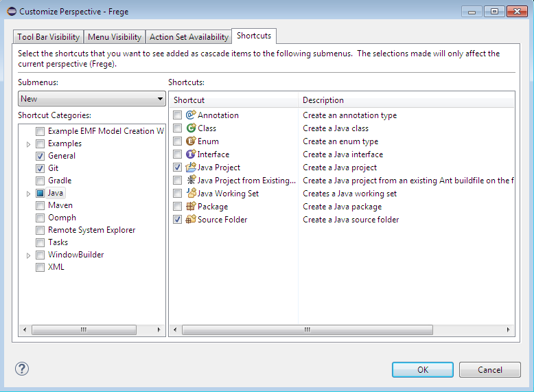Check the Gradle category checkbox
This screenshot has width=534, height=392.
(40, 181)
